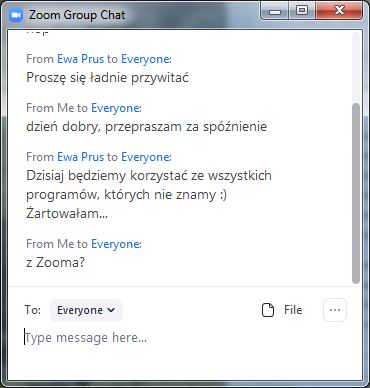
Task: Click the Zoom camera icon in title bar
Action: coord(16,15)
